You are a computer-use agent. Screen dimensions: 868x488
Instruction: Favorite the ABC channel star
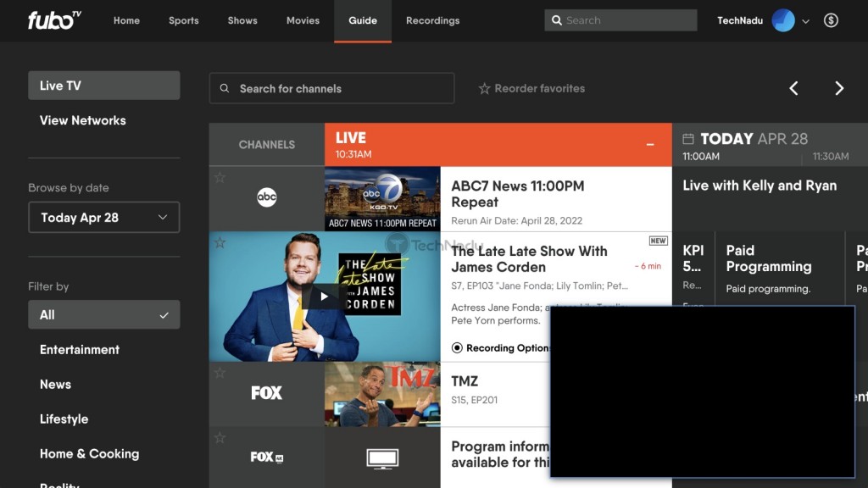[220, 178]
